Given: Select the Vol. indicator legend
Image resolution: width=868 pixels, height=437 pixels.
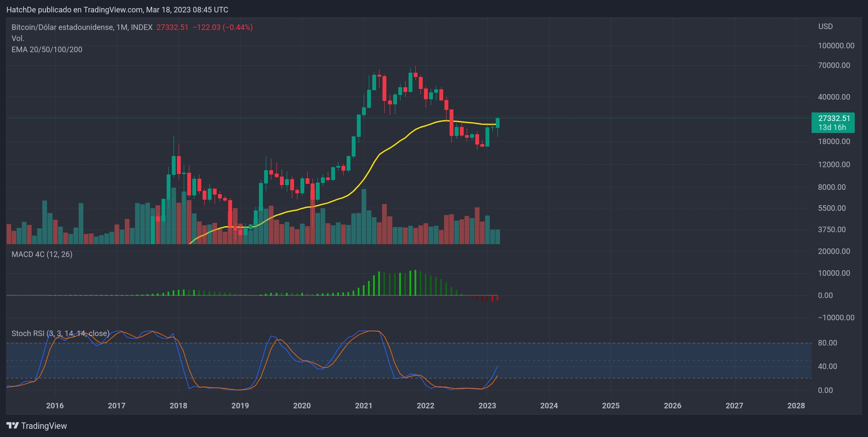Looking at the screenshot, I should (18, 38).
